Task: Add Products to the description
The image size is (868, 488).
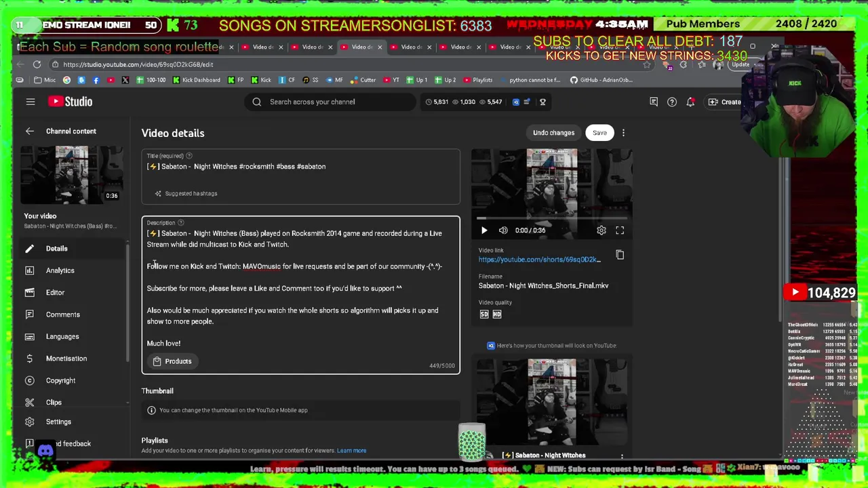Action: tap(172, 361)
